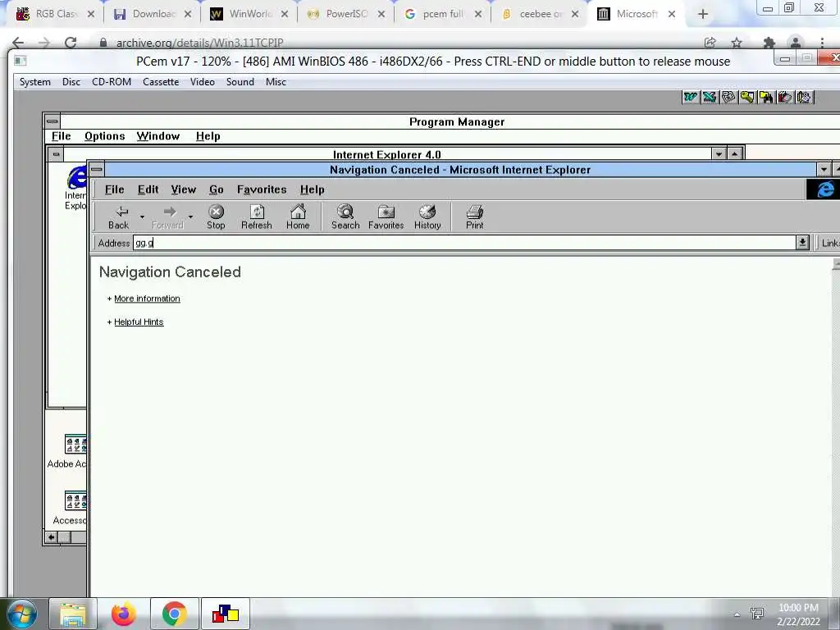840x630 pixels.
Task: Open Program Manager control menu box
Action: coord(52,121)
